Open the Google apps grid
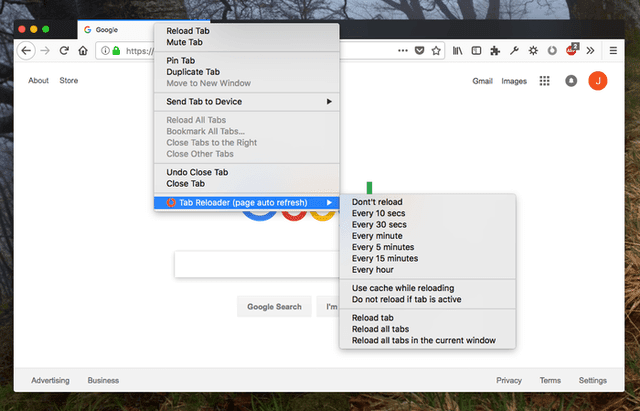 tap(545, 81)
